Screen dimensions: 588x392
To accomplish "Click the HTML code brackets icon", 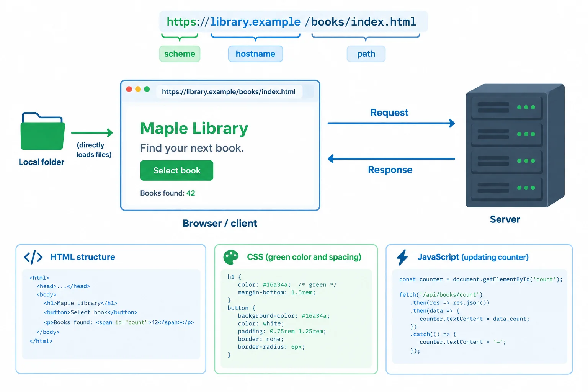I will click(33, 257).
